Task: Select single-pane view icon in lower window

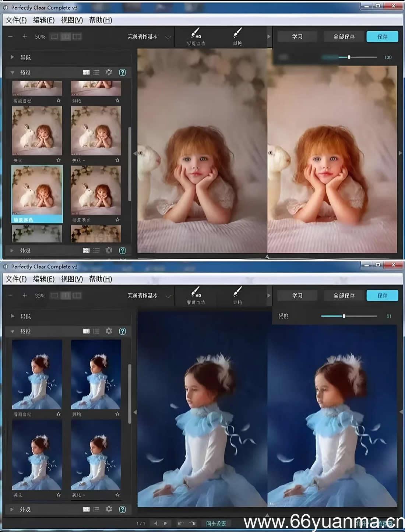Action: point(54,295)
